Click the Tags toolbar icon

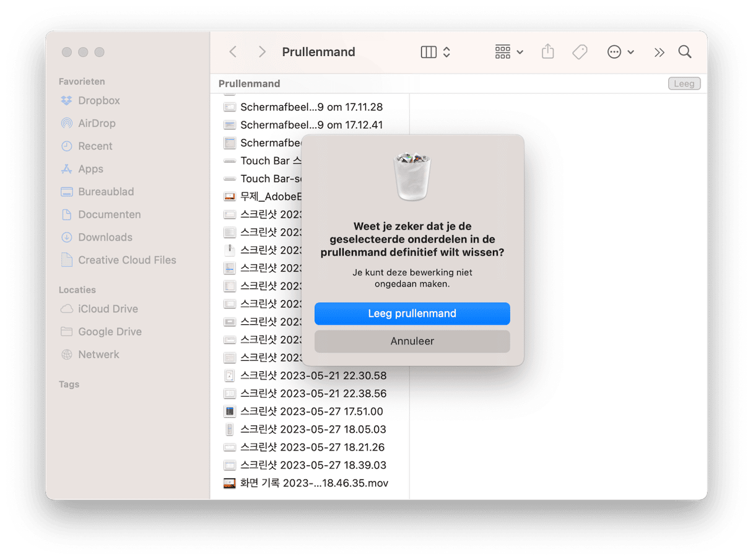click(x=580, y=52)
